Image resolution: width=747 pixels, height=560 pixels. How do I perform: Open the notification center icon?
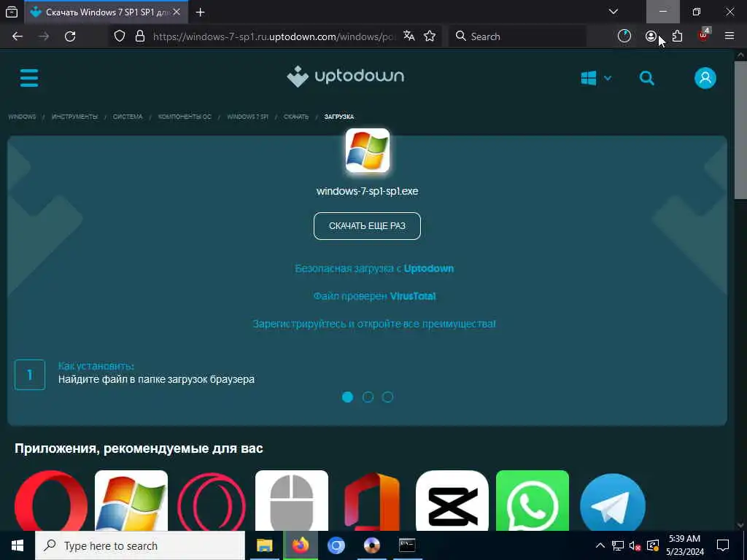pos(723,545)
